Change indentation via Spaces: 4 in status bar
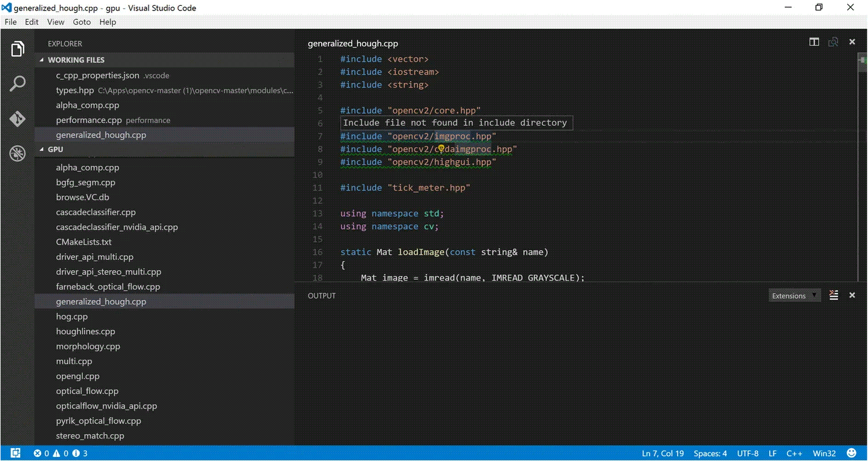 coord(710,453)
